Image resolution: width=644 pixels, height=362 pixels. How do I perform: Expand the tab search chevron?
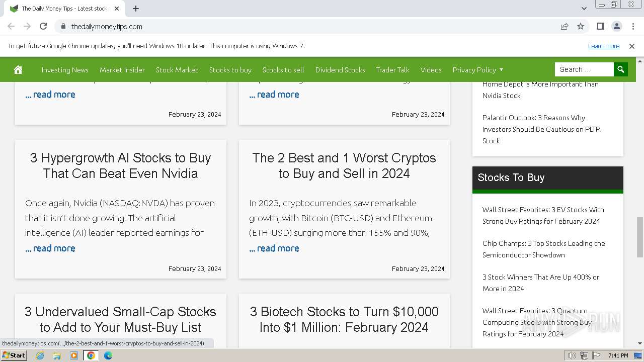click(584, 9)
